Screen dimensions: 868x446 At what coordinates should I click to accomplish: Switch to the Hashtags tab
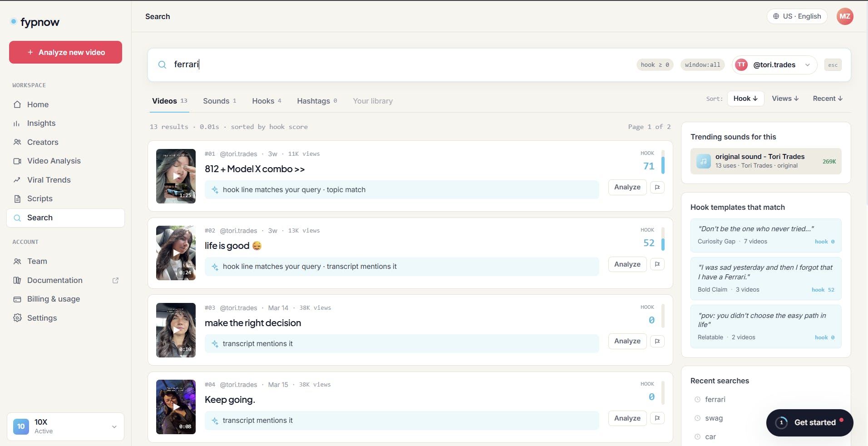(x=317, y=101)
